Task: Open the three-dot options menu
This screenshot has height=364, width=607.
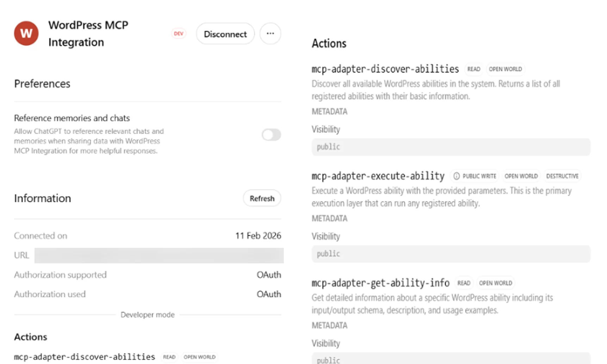Action: tap(270, 33)
